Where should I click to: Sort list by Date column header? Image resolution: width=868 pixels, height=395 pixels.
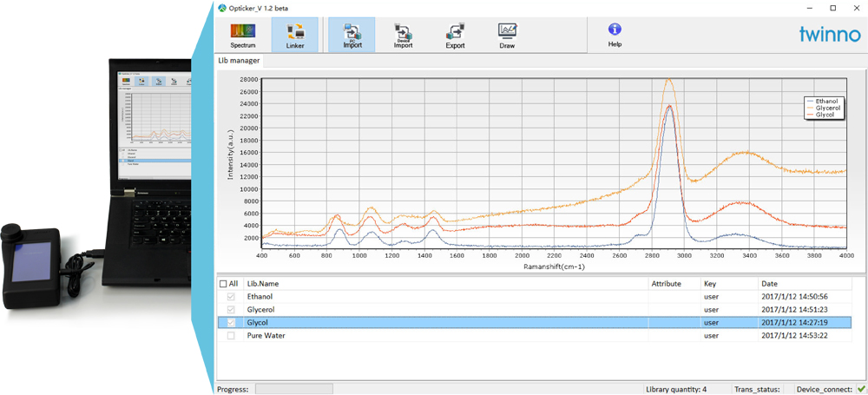769,284
